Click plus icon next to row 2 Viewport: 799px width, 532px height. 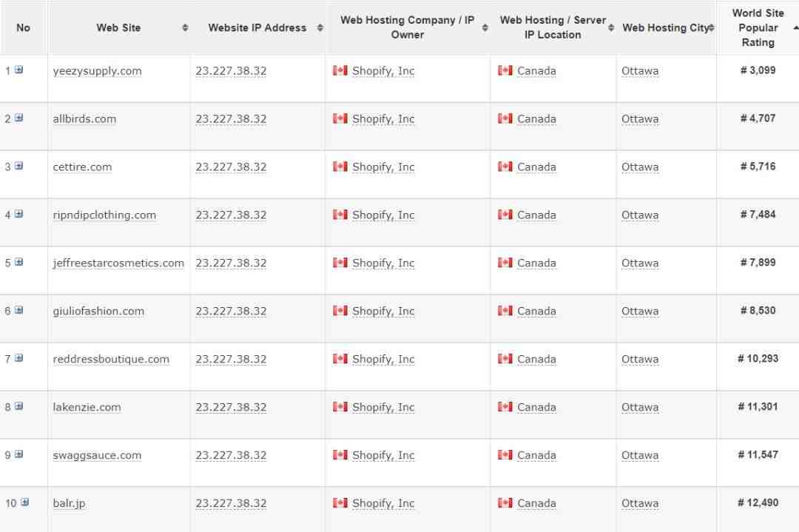[x=18, y=118]
